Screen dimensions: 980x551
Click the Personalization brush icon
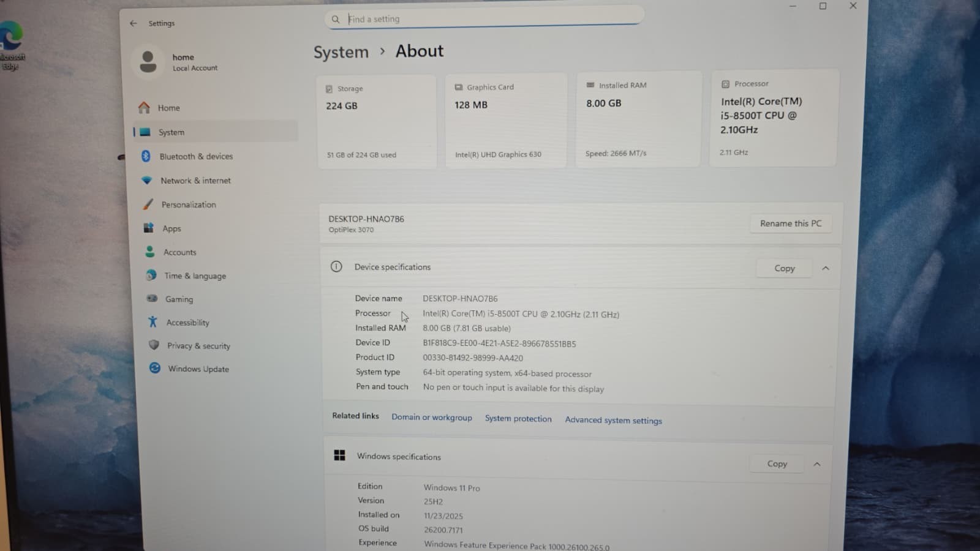pos(148,204)
